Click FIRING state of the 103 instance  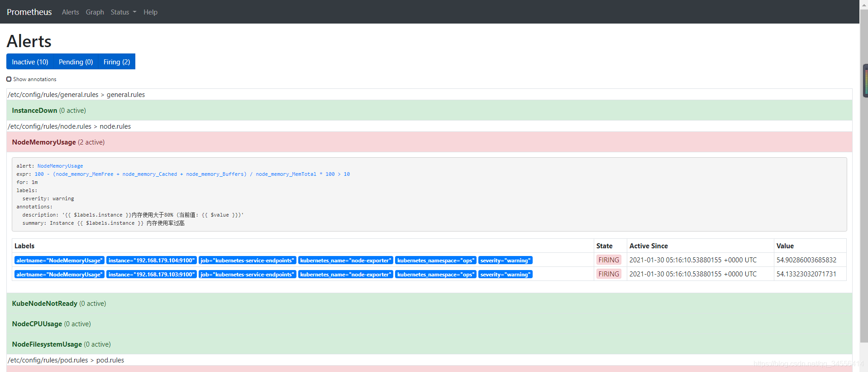(x=609, y=274)
